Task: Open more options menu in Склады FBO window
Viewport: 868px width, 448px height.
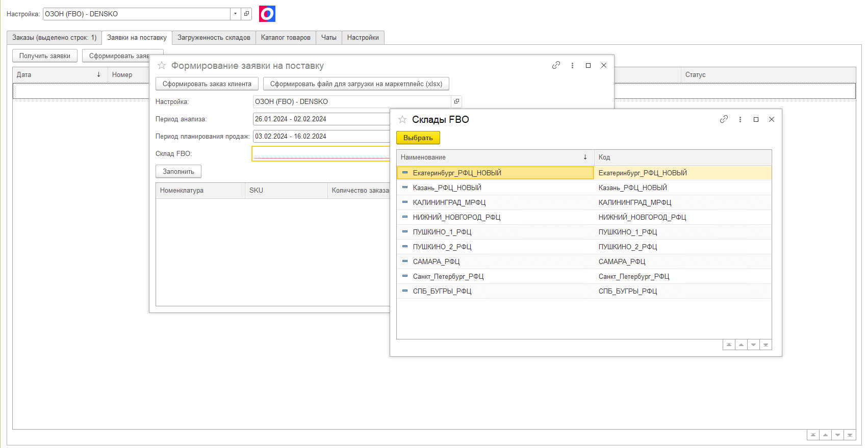Action: (x=740, y=119)
